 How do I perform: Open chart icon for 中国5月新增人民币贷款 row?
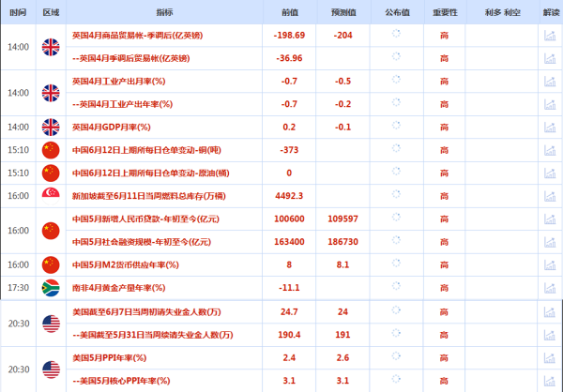pyautogui.click(x=550, y=219)
